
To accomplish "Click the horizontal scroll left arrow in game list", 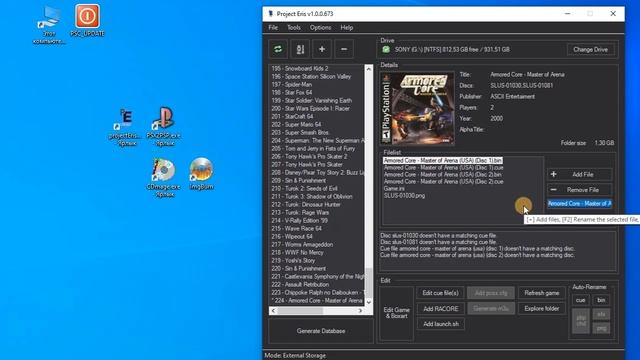I will tap(273, 311).
